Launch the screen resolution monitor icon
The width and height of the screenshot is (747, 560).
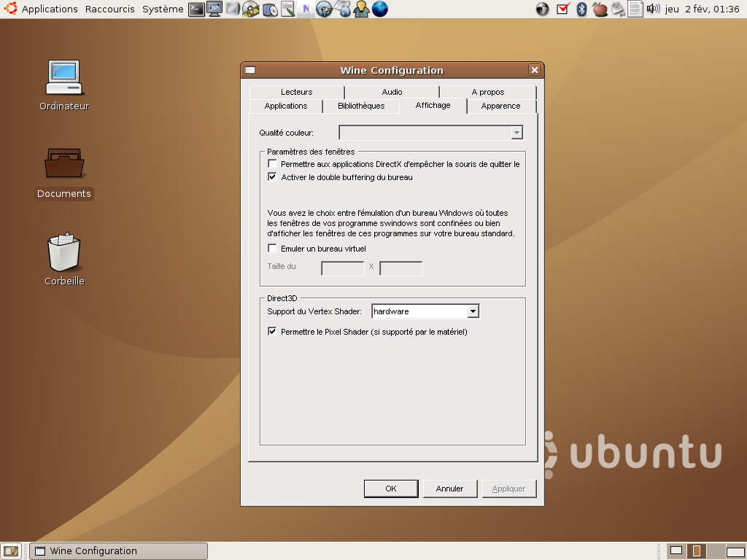coord(215,9)
